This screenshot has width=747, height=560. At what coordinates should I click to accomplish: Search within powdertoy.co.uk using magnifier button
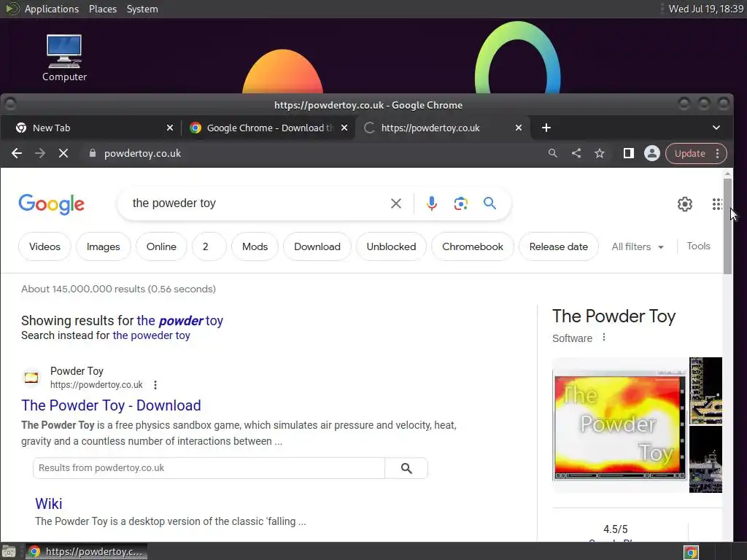(x=406, y=468)
